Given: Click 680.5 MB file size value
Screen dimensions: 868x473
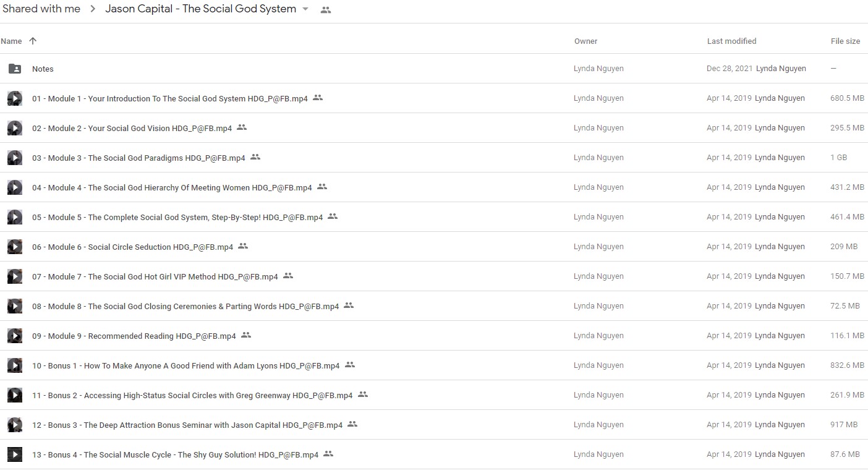Looking at the screenshot, I should coord(847,98).
